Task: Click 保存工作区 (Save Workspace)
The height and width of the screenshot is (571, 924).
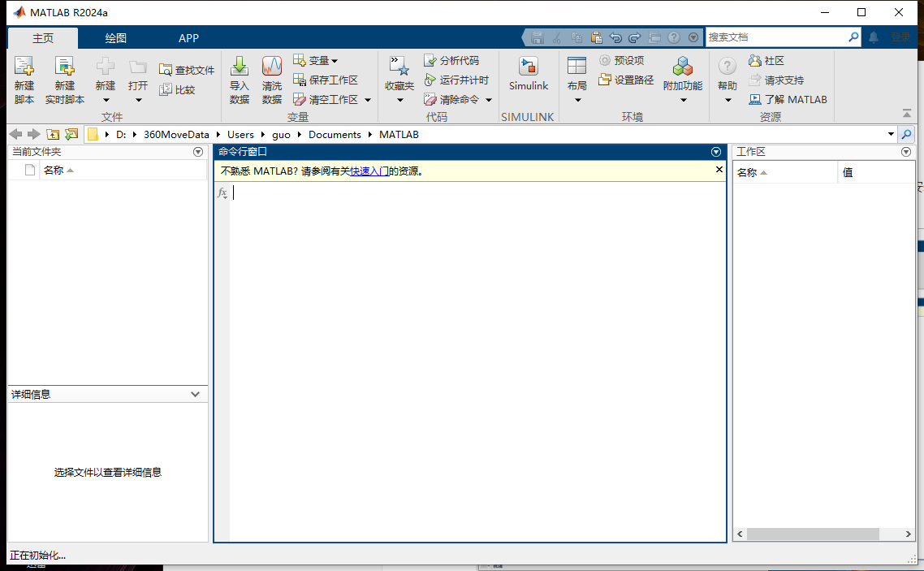Action: [x=326, y=80]
